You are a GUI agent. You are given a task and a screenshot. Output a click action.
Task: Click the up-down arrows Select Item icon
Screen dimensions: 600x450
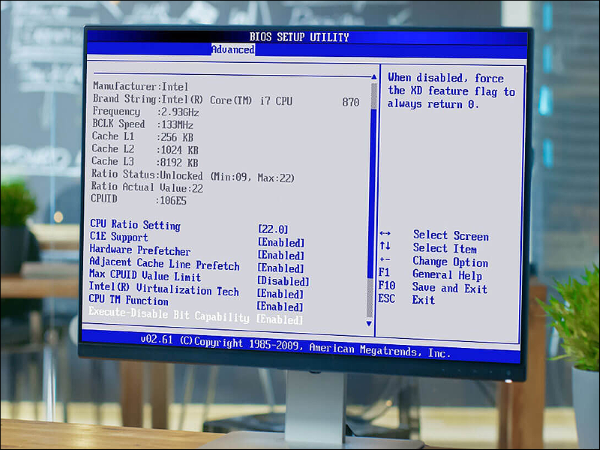click(x=385, y=249)
